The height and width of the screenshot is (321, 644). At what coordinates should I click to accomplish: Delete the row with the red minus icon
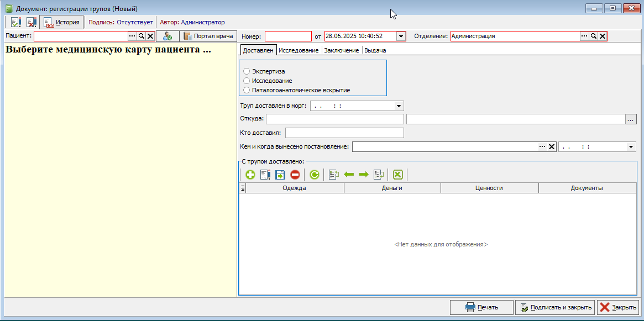295,175
